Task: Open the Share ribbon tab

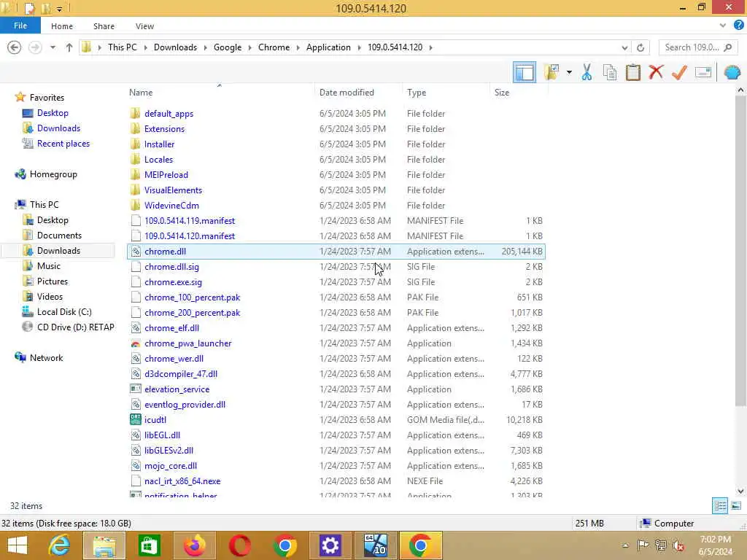Action: tap(104, 26)
